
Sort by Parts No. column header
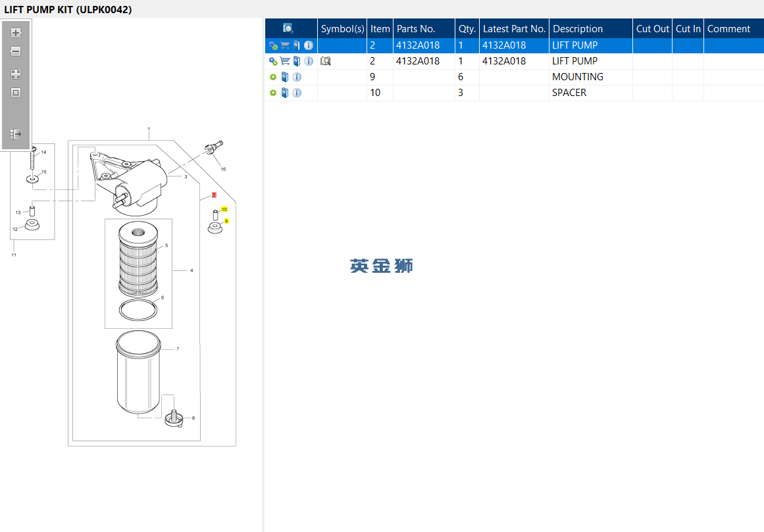pos(416,29)
